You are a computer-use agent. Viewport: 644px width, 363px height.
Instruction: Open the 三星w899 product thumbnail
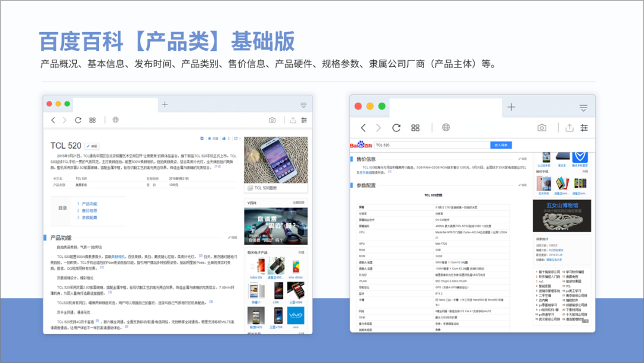[296, 291]
